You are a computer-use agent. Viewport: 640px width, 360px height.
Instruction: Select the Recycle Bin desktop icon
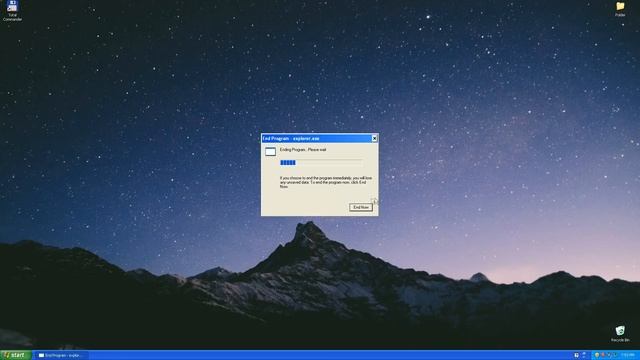click(620, 333)
